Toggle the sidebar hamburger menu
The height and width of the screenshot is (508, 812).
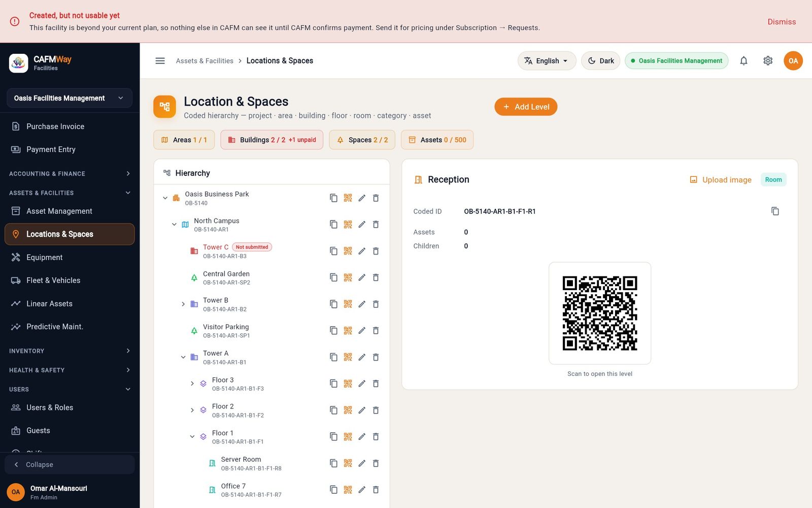click(160, 61)
